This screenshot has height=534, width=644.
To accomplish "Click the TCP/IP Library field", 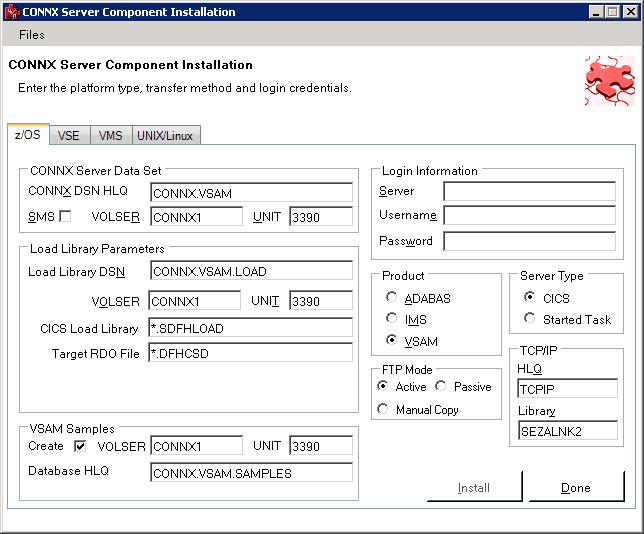I will [567, 432].
